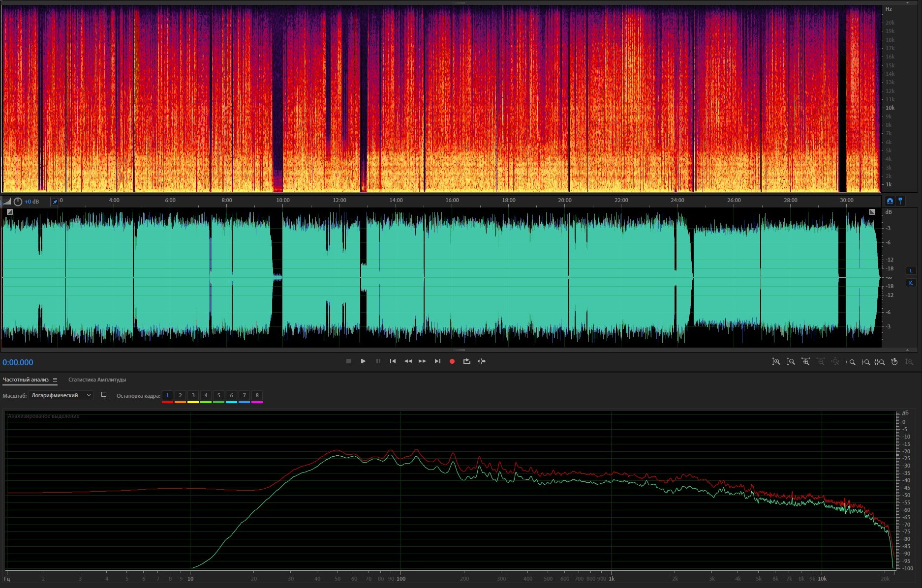This screenshot has height=588, width=922.
Task: Click the Fast Forward button
Action: [x=422, y=361]
